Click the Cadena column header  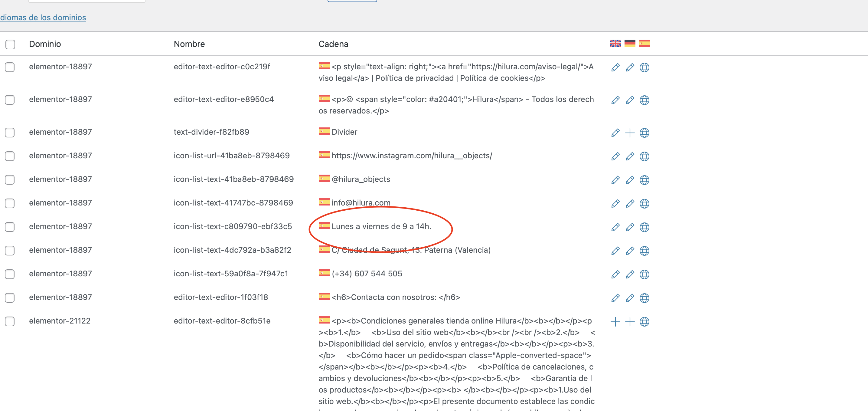(x=333, y=44)
